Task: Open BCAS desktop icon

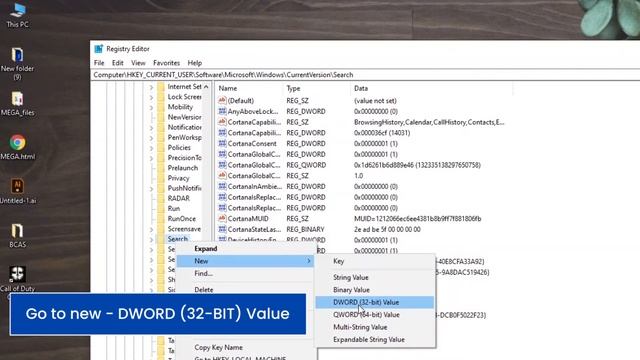Action: click(x=17, y=236)
